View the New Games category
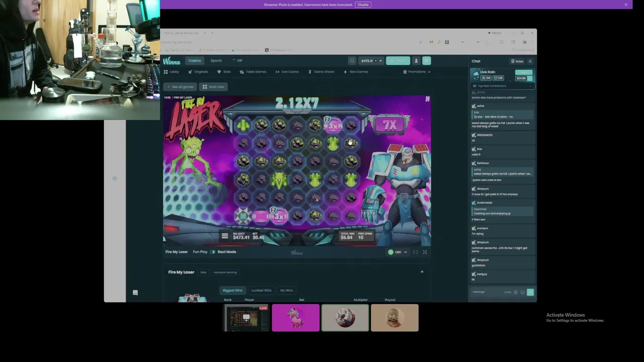The width and height of the screenshot is (644, 362). click(356, 72)
